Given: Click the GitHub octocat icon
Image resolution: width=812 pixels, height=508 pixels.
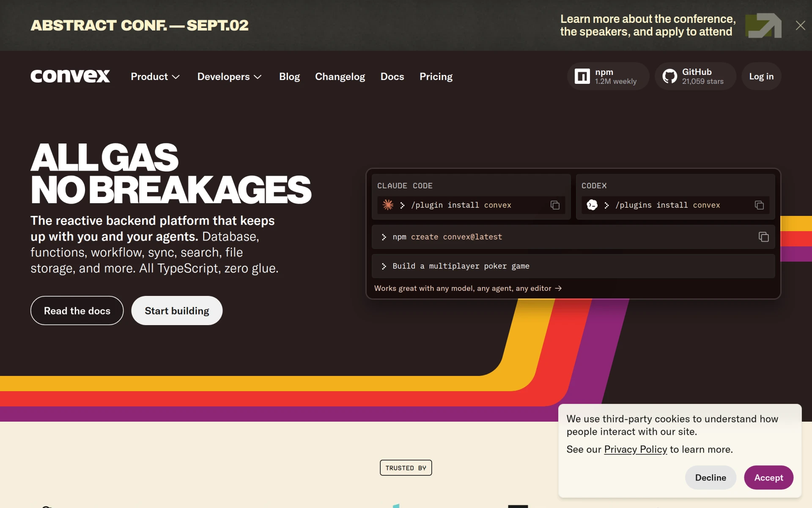Looking at the screenshot, I should coord(669,76).
